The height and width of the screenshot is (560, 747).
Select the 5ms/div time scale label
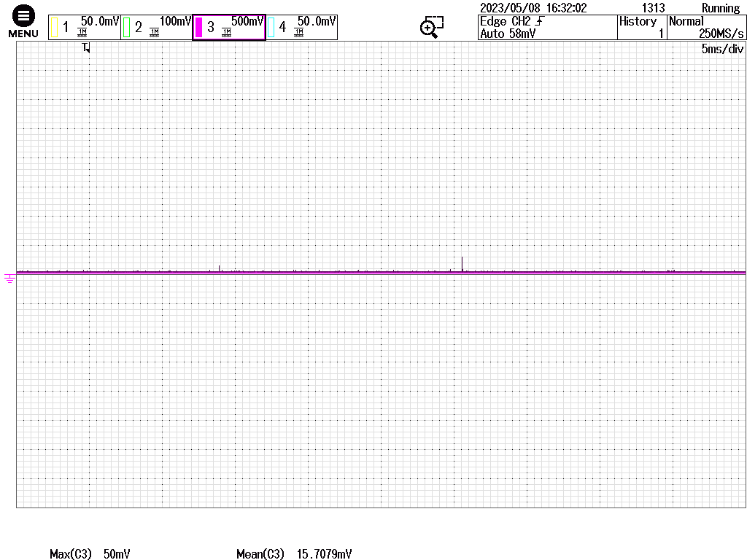(x=722, y=50)
